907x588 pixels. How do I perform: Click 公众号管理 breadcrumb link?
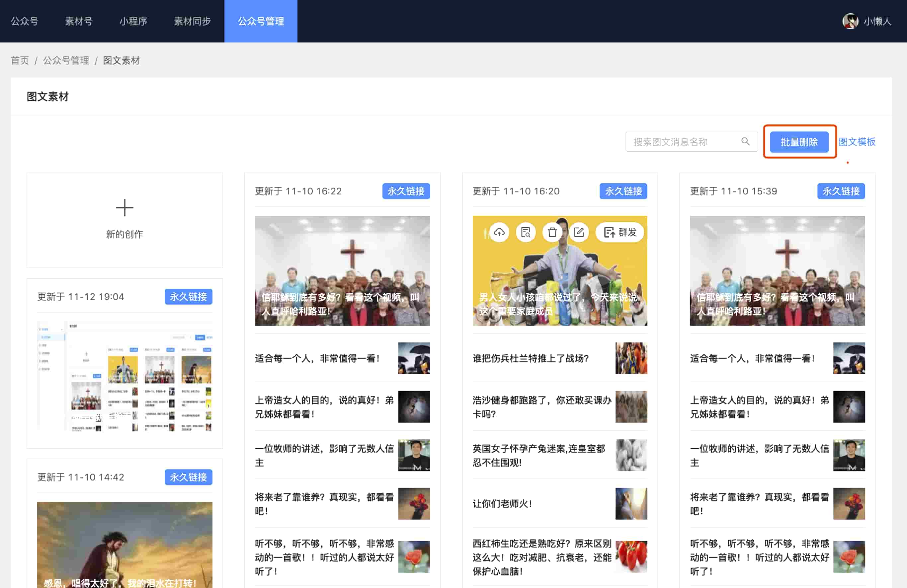pos(66,60)
